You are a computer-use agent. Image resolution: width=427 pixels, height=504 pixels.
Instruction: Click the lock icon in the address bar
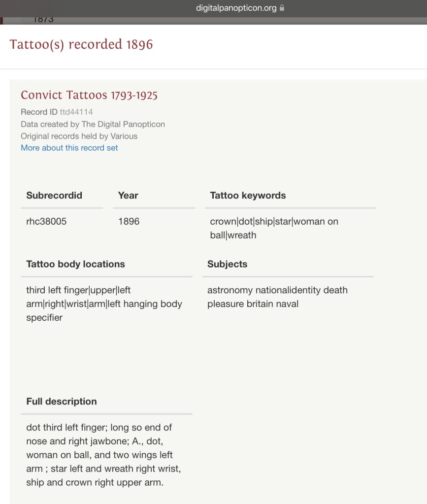coord(282,8)
